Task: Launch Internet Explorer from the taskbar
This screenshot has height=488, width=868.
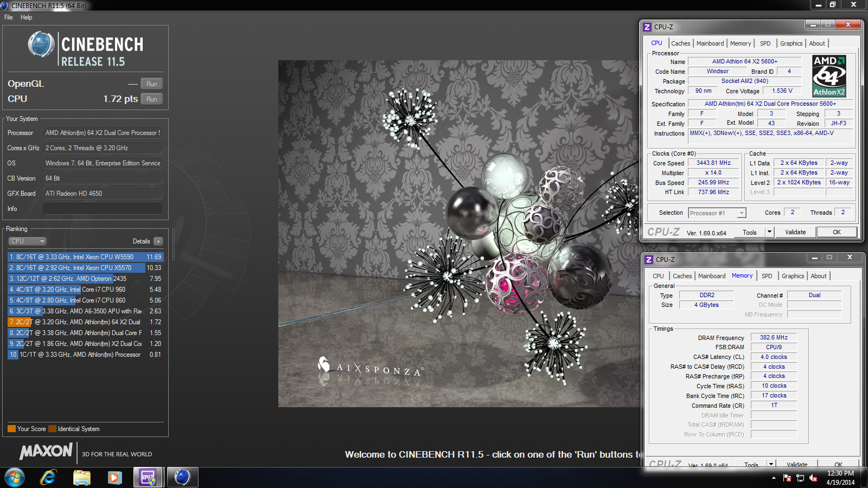Action: tap(48, 478)
